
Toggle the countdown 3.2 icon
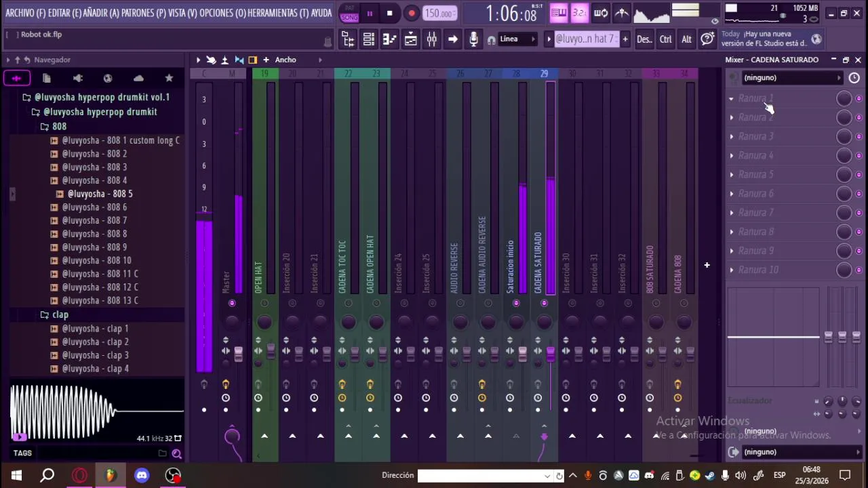[580, 12]
